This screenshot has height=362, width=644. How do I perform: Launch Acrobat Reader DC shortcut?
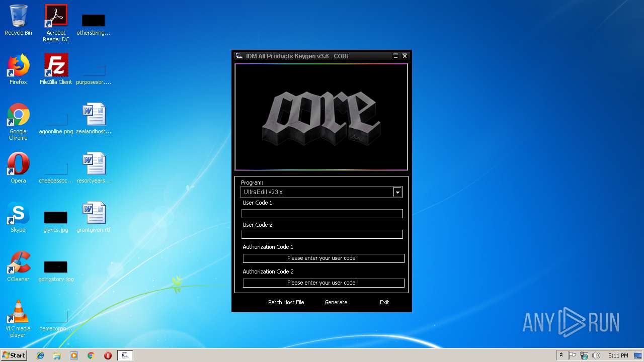click(x=56, y=23)
